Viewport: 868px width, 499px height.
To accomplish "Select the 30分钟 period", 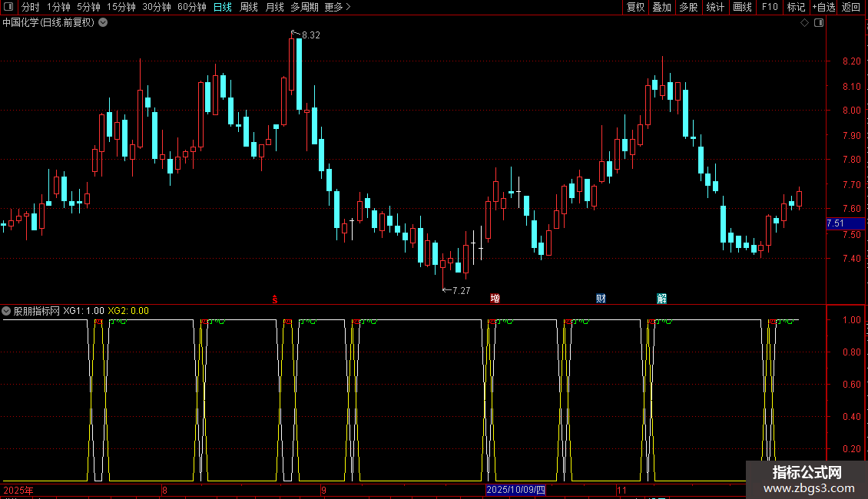I will [x=157, y=7].
